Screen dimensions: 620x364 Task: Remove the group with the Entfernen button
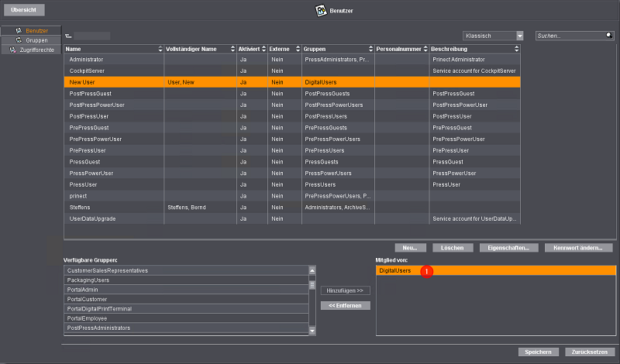[346, 305]
